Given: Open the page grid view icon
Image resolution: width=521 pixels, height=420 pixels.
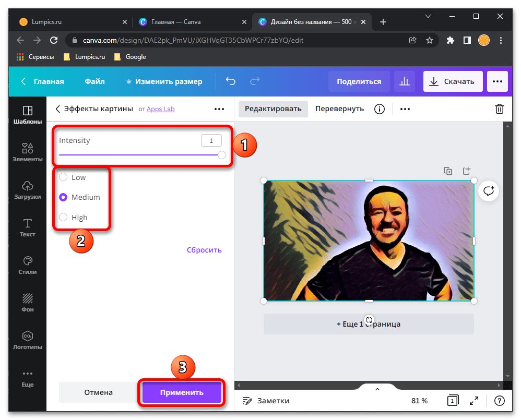Looking at the screenshot, I should tap(453, 401).
